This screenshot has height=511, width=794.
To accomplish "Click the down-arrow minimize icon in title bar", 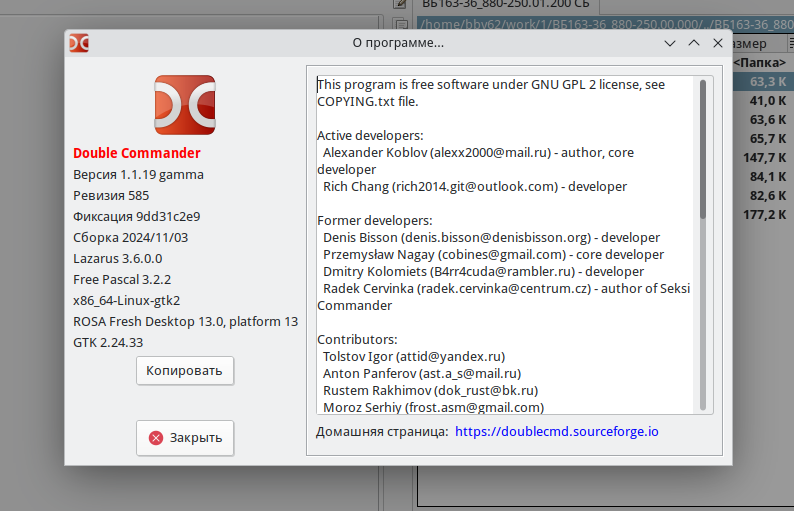I will [669, 44].
